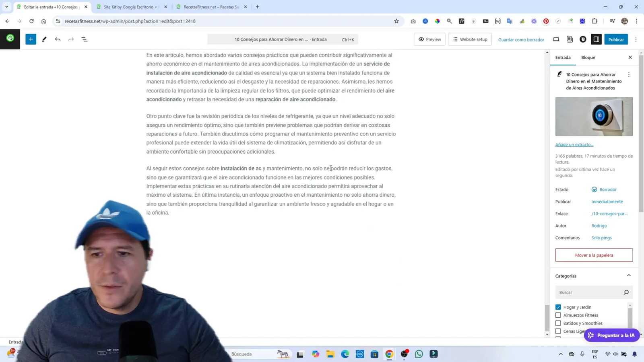
Task: Open the Añade un extracto link
Action: tap(574, 144)
